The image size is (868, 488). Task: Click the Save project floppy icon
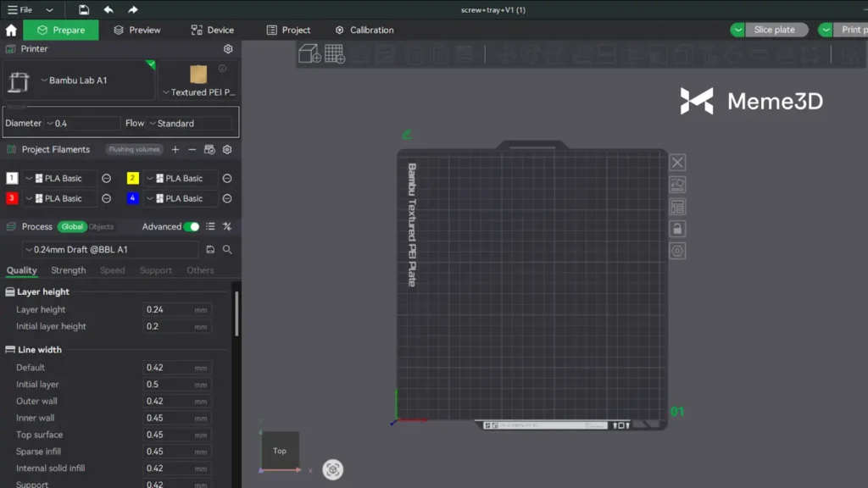click(84, 9)
